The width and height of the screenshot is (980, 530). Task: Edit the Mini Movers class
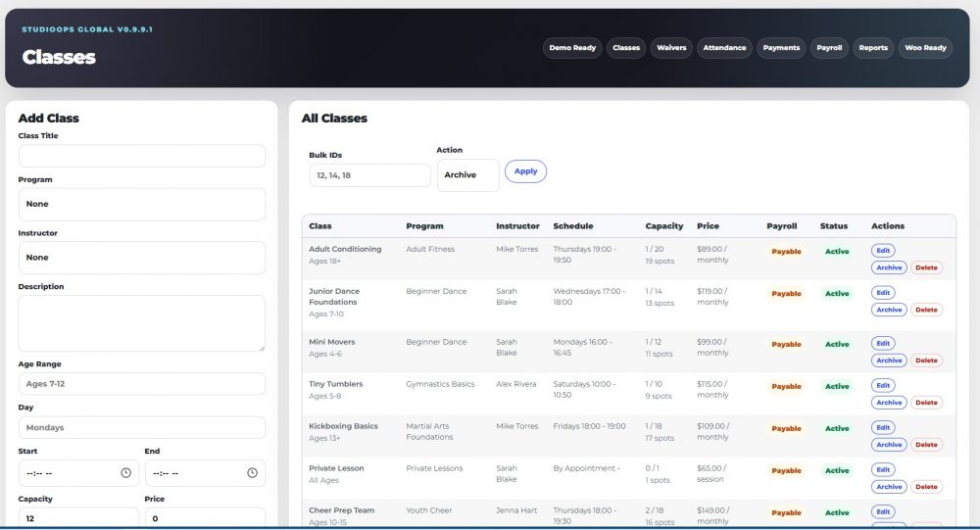883,343
